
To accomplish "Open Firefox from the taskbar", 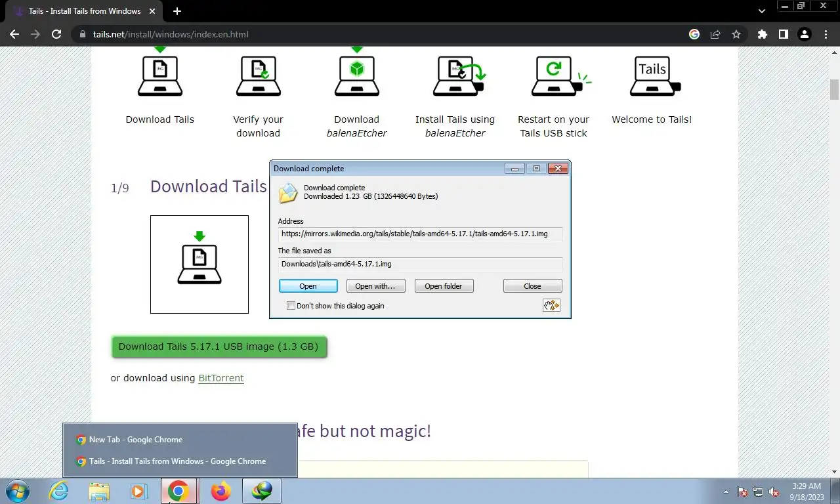I will (221, 491).
